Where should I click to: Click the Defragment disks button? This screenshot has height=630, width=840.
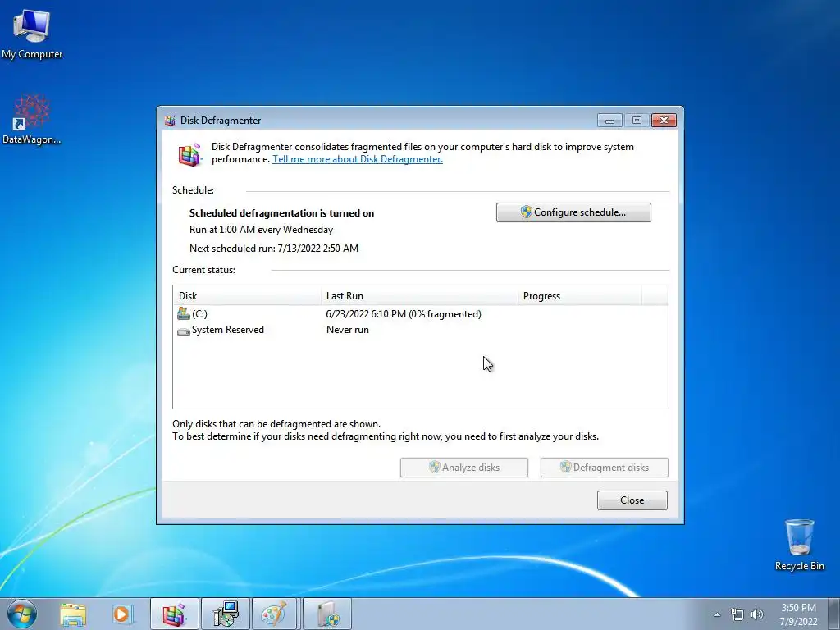click(x=605, y=467)
